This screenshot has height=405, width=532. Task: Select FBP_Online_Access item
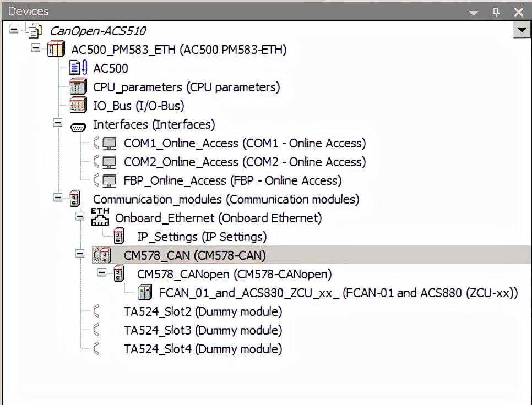coord(232,180)
